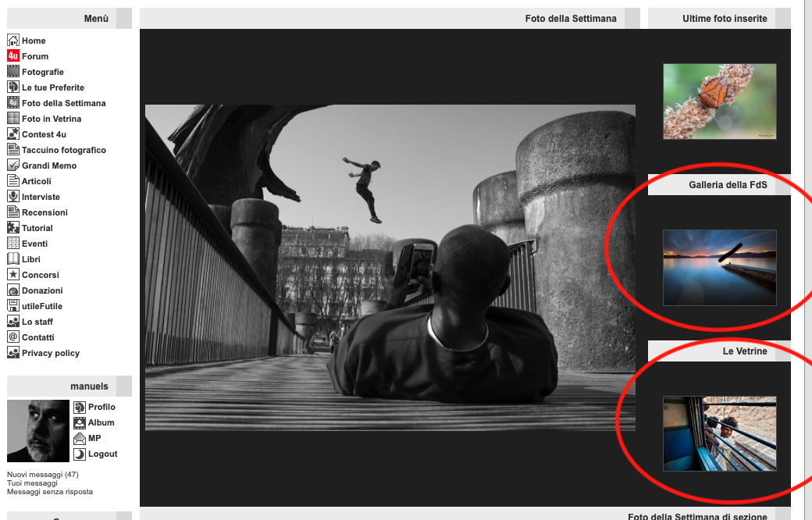The width and height of the screenshot is (812, 520).
Task: Click the Contest 4u icon
Action: (13, 134)
